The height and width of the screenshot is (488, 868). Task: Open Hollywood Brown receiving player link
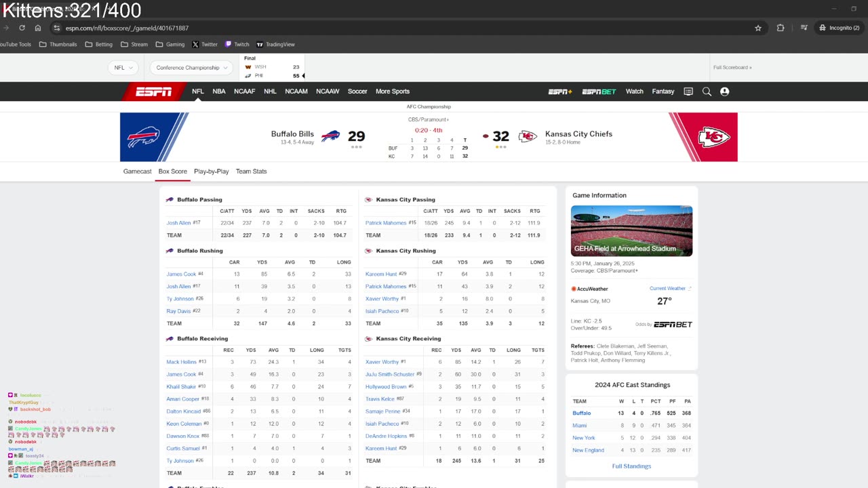tap(385, 387)
